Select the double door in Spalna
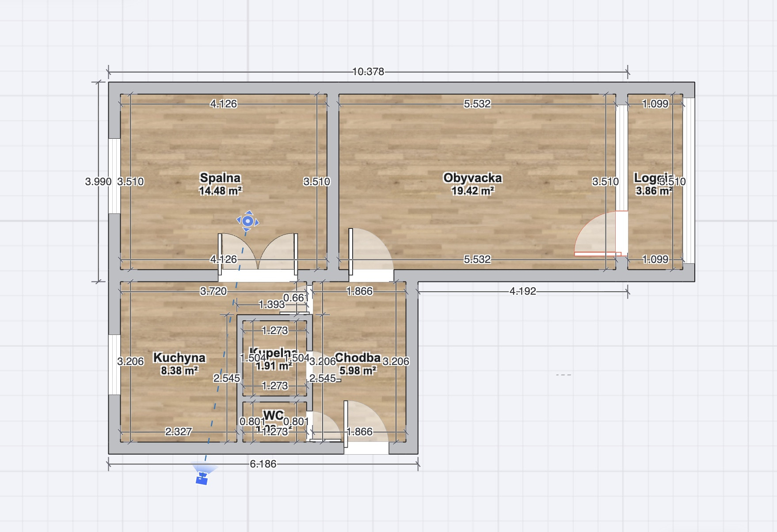The height and width of the screenshot is (532, 777). tap(258, 254)
